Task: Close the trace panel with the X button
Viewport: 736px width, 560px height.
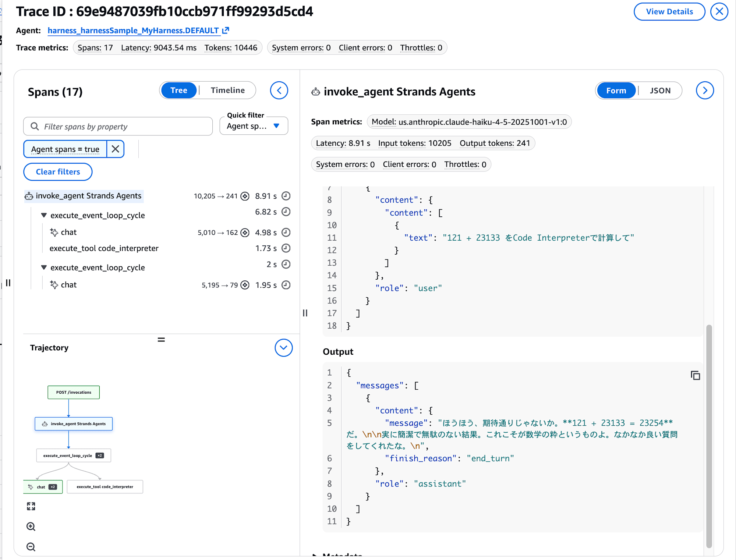Action: tap(719, 11)
